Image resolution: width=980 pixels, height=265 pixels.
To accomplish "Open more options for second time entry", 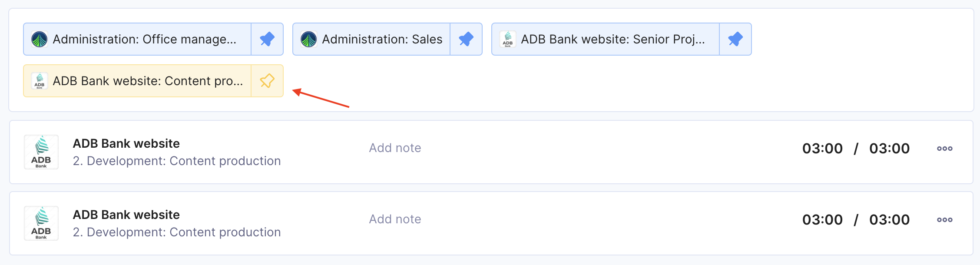I will 945,220.
